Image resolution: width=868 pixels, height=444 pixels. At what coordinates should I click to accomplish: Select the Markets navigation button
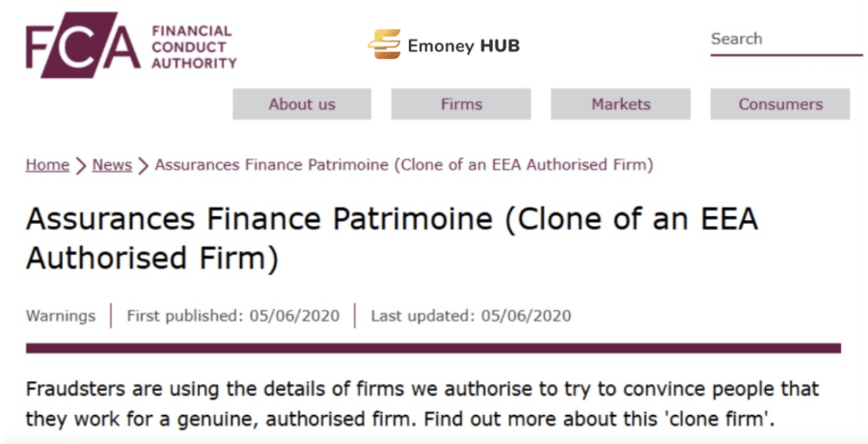pos(620,104)
